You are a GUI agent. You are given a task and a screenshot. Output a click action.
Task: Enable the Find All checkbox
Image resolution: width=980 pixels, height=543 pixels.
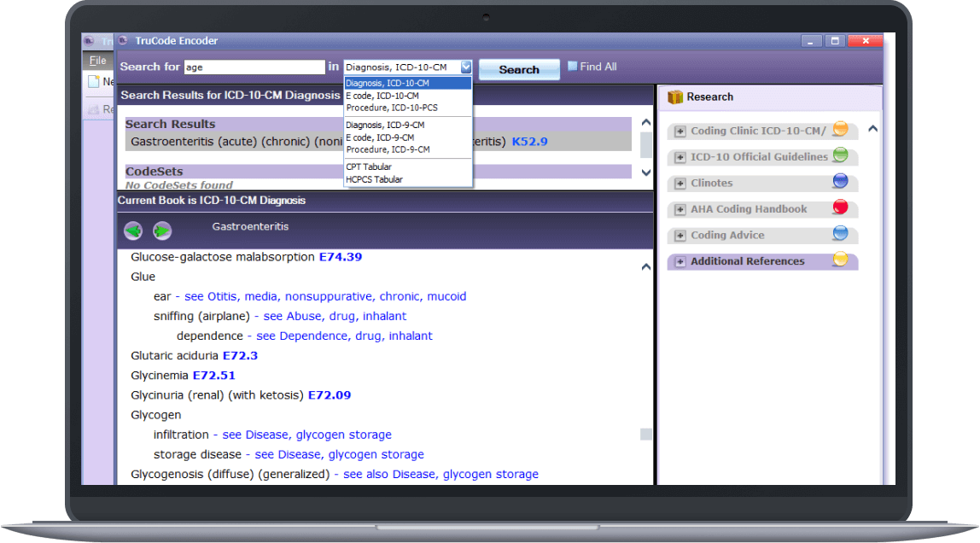572,66
